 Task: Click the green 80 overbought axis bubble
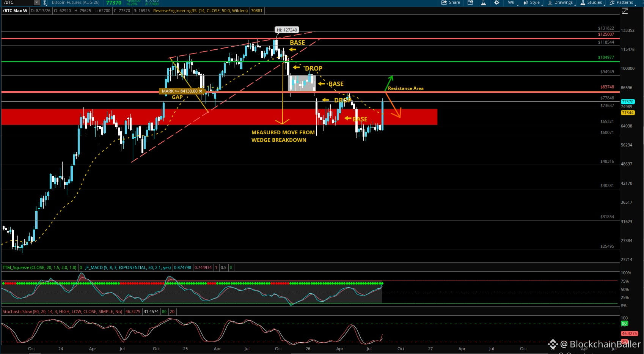click(624, 324)
